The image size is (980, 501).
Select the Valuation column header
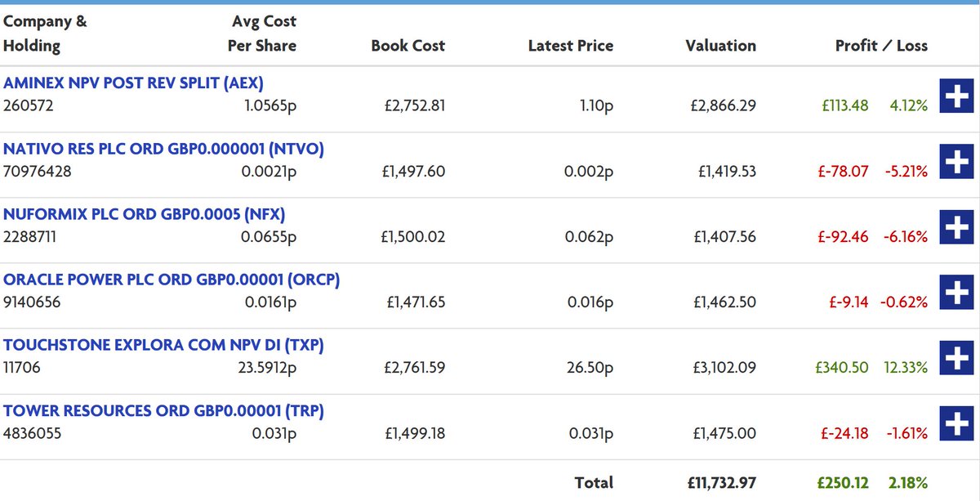pyautogui.click(x=721, y=46)
